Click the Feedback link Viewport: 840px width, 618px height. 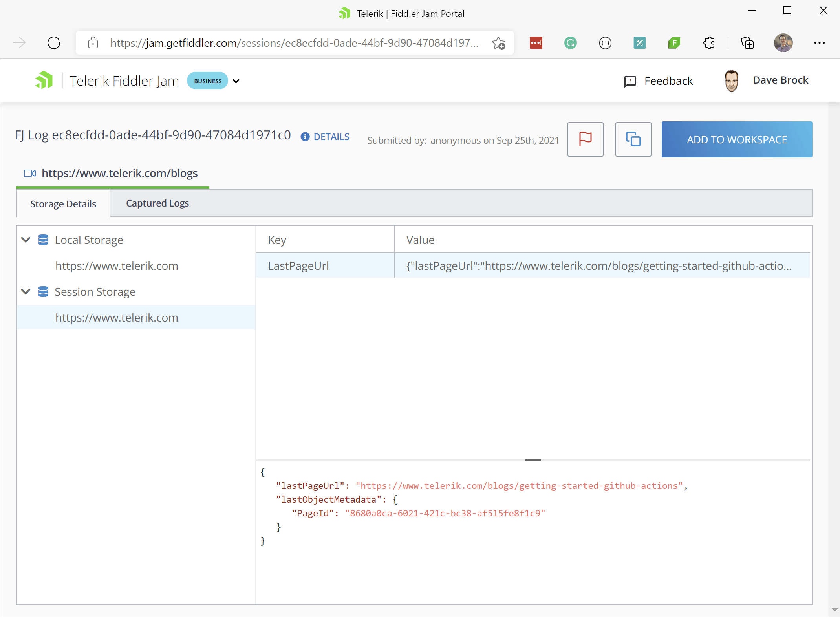(668, 81)
